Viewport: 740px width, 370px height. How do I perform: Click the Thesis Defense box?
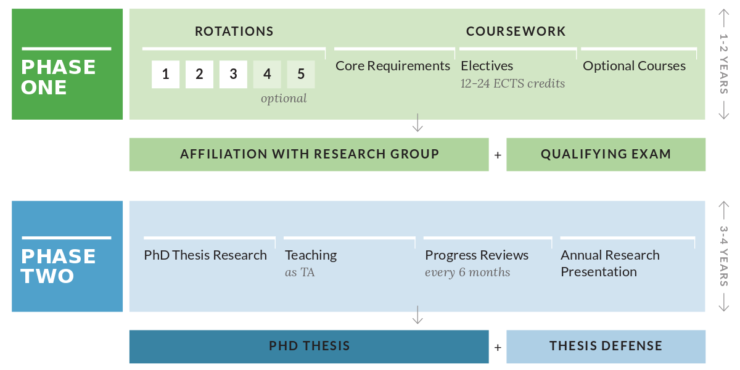[x=606, y=346]
